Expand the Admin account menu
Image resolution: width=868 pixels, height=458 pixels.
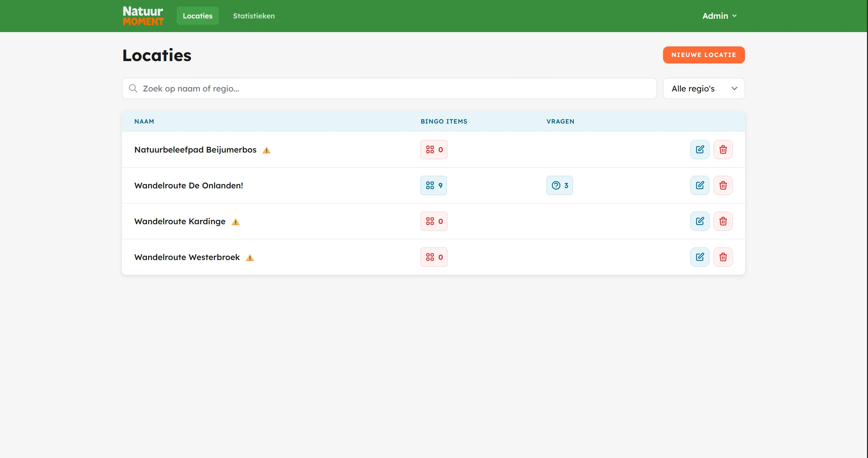(x=719, y=16)
